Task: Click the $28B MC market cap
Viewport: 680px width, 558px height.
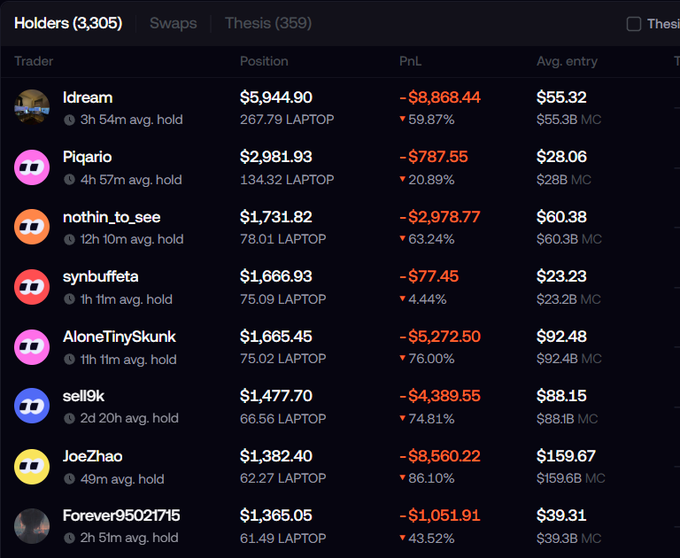Action: [x=564, y=180]
